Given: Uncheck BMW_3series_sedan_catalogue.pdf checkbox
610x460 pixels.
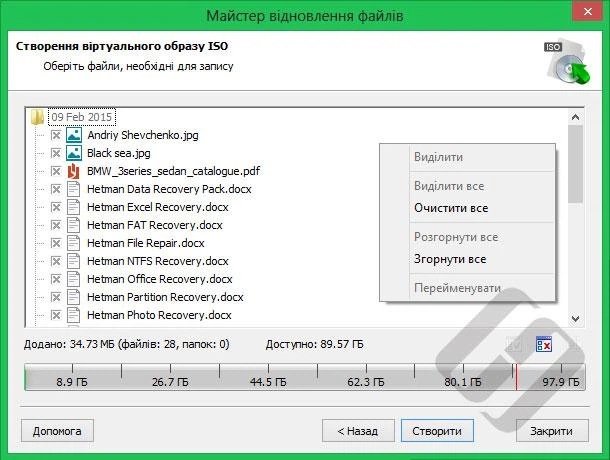Looking at the screenshot, I should click(x=56, y=171).
